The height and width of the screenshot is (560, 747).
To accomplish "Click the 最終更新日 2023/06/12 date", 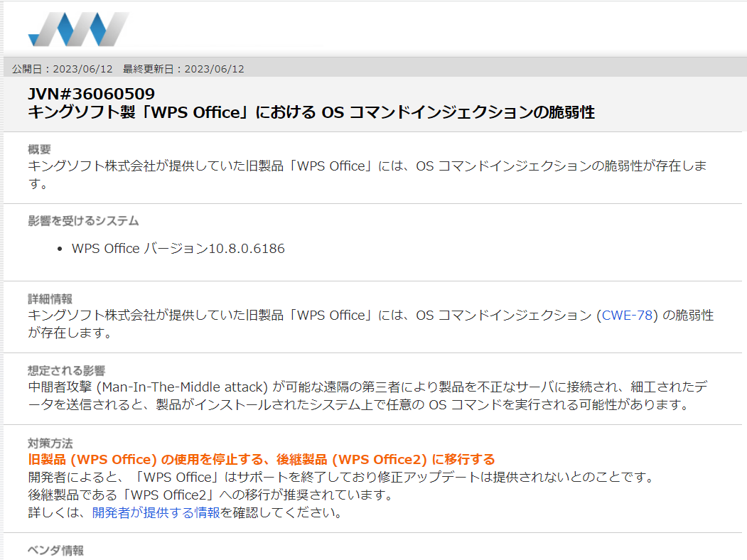I will pyautogui.click(x=183, y=69).
